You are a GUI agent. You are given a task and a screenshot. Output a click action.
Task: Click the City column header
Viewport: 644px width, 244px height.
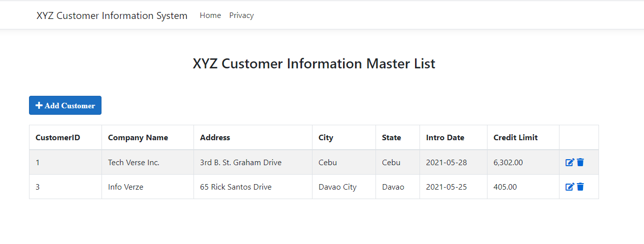coord(325,137)
